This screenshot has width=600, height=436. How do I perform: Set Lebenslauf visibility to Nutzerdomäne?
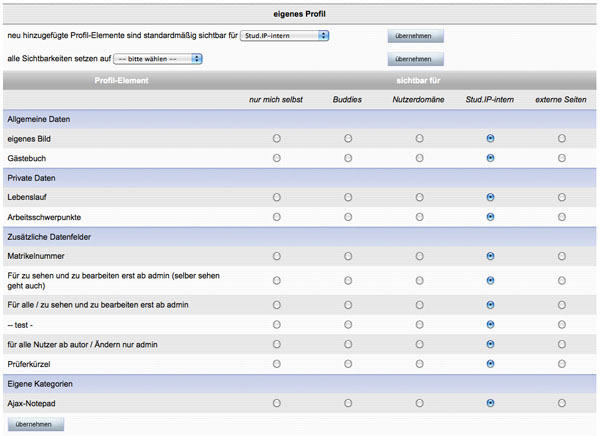click(x=419, y=197)
